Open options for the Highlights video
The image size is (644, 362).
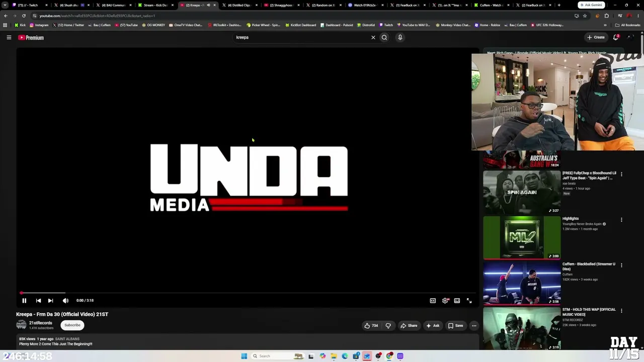[x=621, y=220]
